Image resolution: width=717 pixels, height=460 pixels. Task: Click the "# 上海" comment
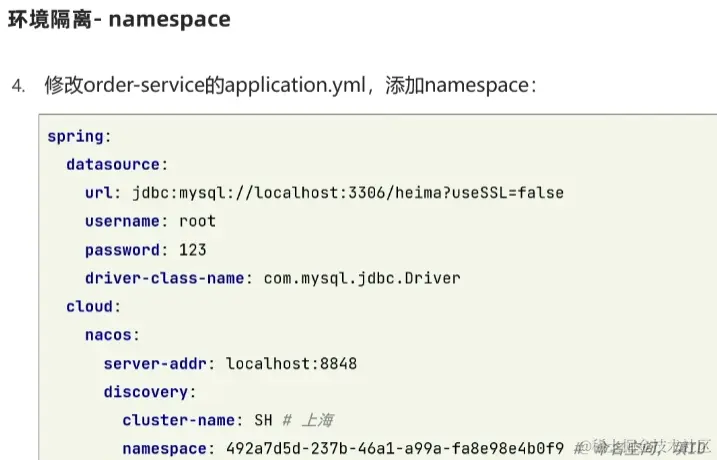point(308,420)
